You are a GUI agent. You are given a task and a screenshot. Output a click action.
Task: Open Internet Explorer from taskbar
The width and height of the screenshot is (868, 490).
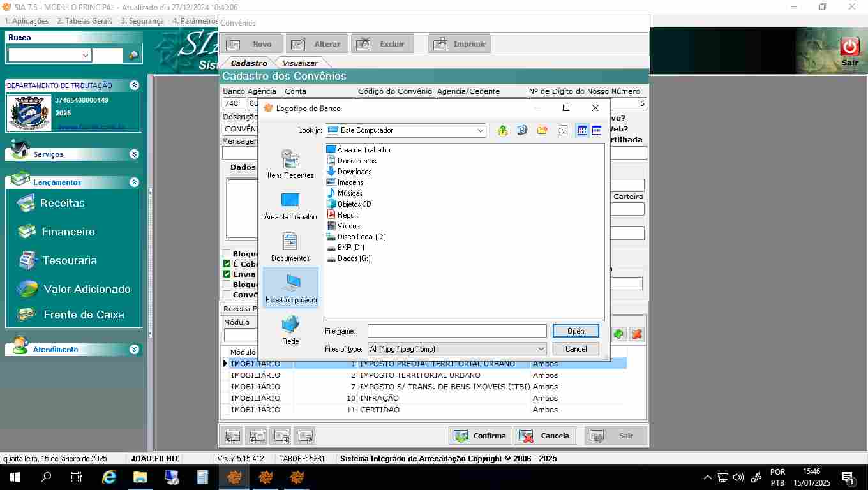(x=110, y=477)
